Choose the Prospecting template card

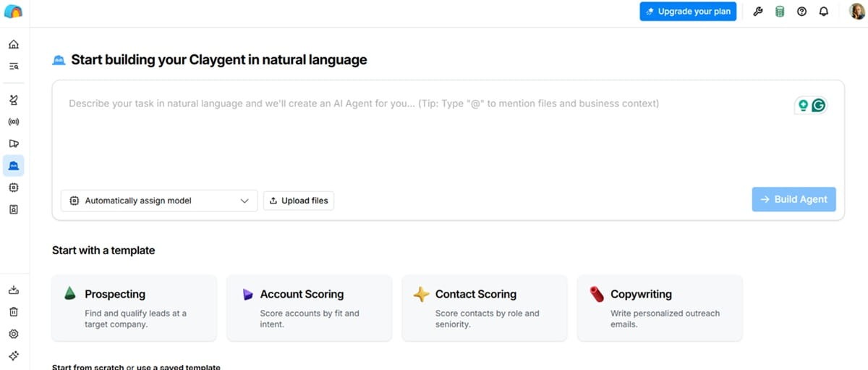(x=135, y=308)
